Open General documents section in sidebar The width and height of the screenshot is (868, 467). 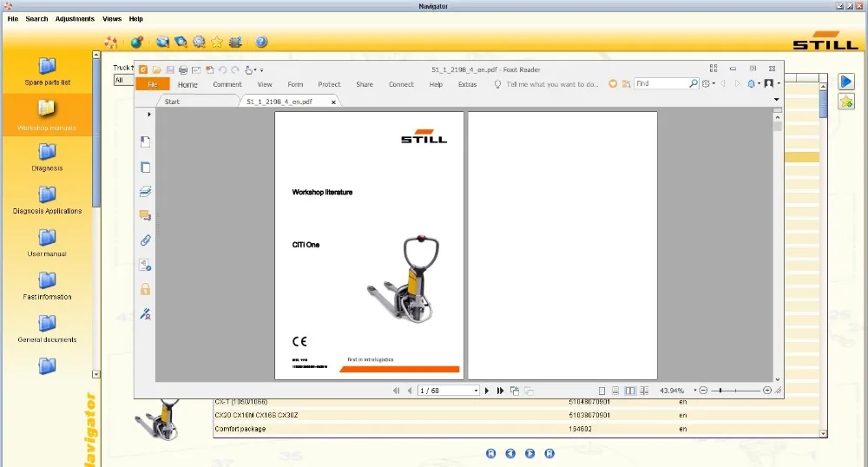47,329
